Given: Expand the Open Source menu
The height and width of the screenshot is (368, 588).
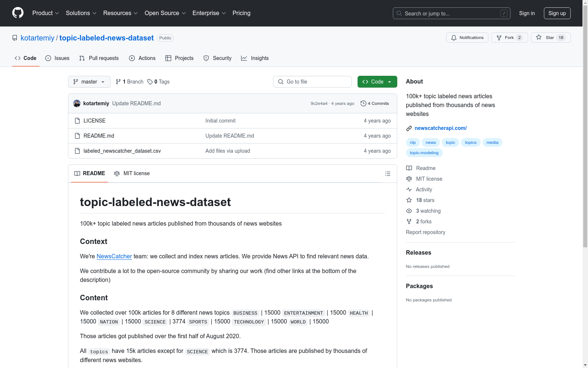Looking at the screenshot, I should tap(165, 13).
